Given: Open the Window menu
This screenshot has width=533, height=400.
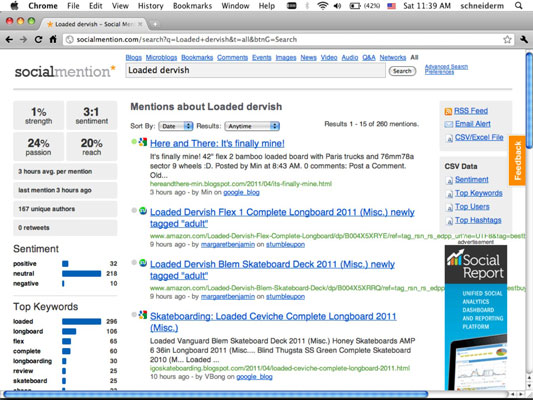Looking at the screenshot, I should point(235,6).
